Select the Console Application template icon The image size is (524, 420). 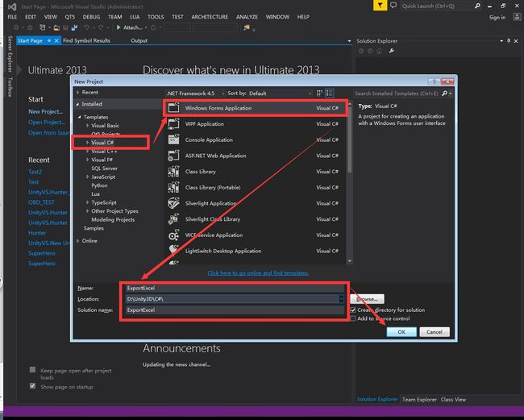click(174, 139)
